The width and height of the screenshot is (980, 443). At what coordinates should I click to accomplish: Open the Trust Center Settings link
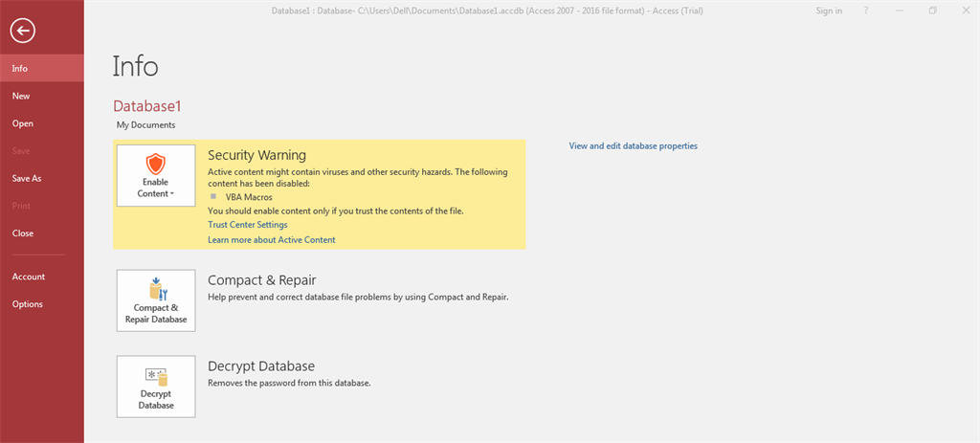(x=247, y=225)
